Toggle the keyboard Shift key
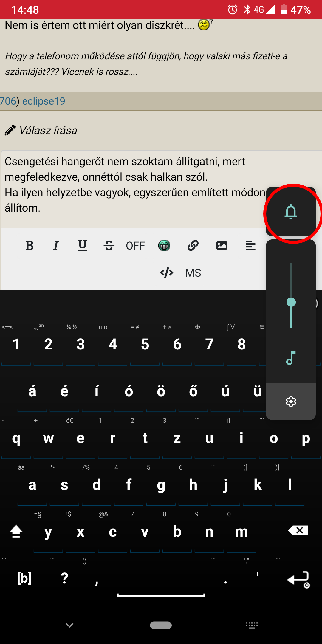The height and width of the screenshot is (644, 322). (16, 531)
